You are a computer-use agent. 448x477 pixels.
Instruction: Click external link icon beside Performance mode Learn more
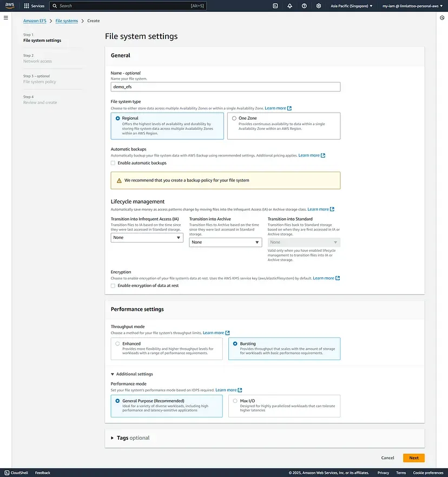click(240, 390)
